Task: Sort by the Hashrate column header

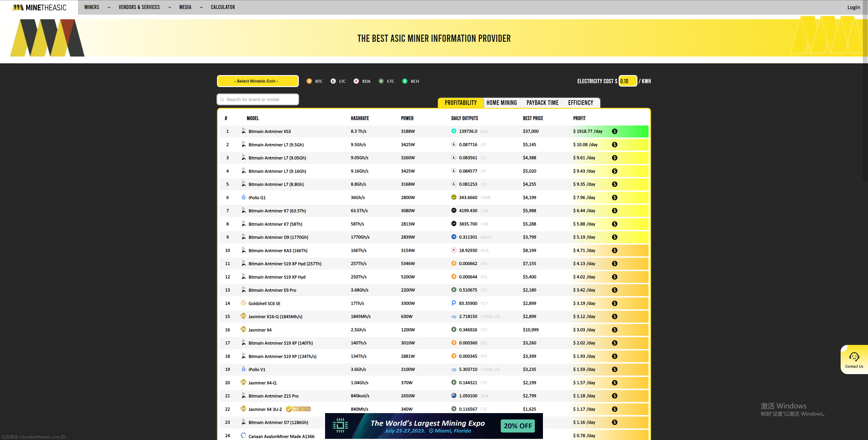Action: (x=360, y=118)
